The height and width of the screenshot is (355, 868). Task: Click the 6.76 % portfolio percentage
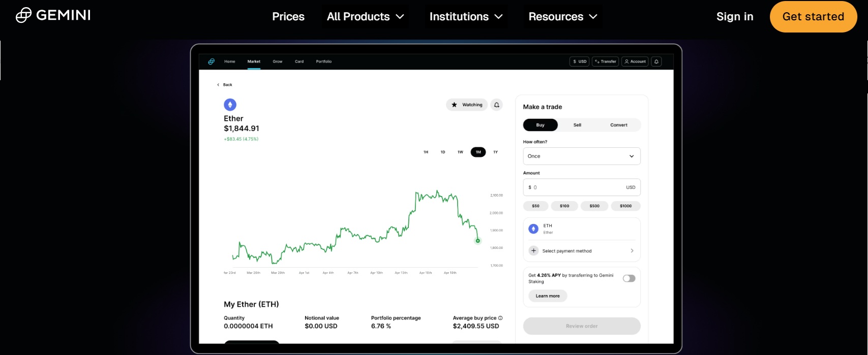click(x=381, y=326)
